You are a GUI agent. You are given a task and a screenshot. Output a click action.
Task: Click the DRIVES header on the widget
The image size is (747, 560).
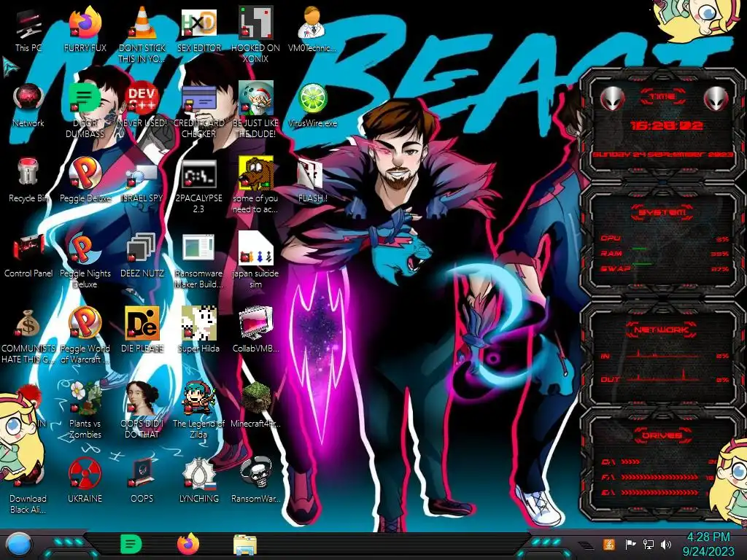(662, 435)
